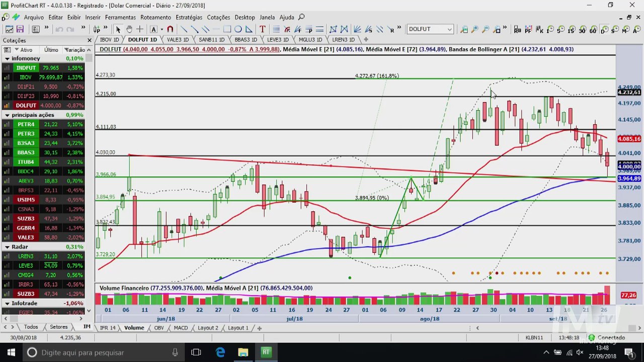Select the arrow pointer tool

tap(118, 29)
